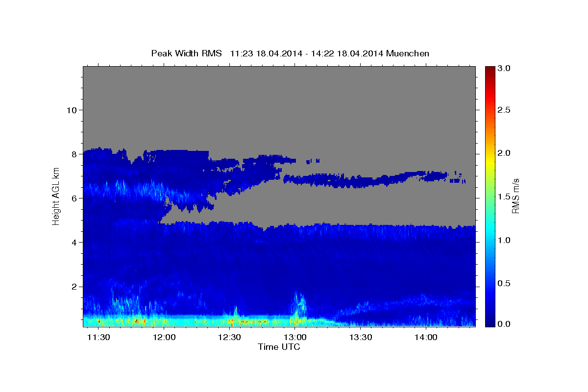Click the thin cloud band near 13:30 at 7 km
Screen dimensions: 588x392
pos(360,180)
